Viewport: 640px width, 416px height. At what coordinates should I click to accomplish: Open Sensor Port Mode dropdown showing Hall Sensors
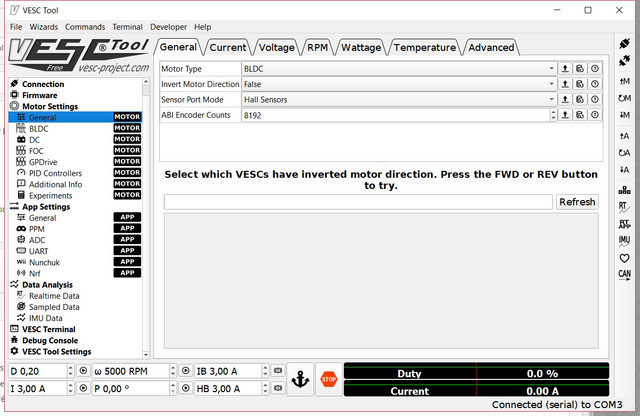click(x=399, y=99)
